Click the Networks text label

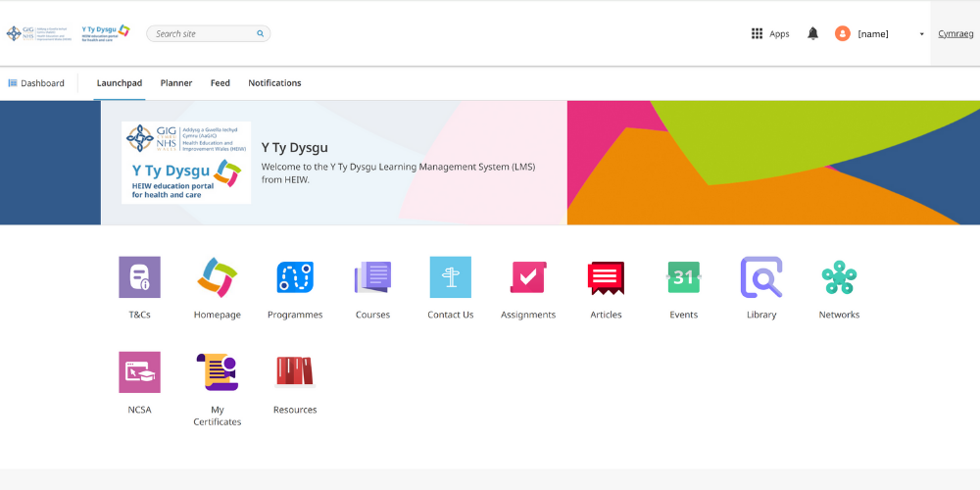840,315
